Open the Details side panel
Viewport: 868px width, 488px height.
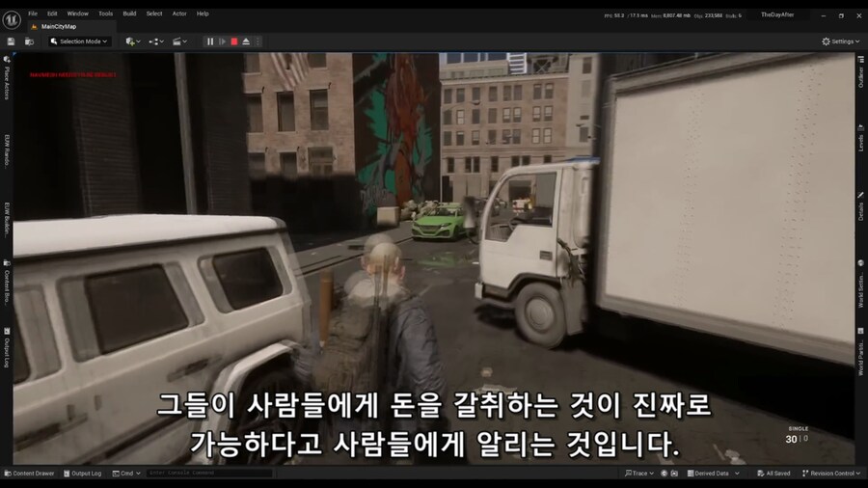861,207
